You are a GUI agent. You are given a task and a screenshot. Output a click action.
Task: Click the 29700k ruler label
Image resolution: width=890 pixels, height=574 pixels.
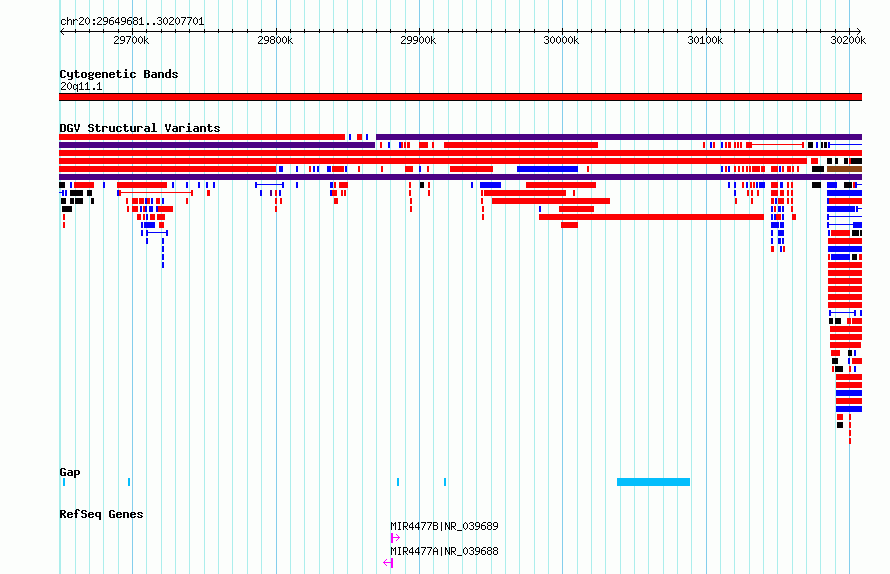(131, 40)
